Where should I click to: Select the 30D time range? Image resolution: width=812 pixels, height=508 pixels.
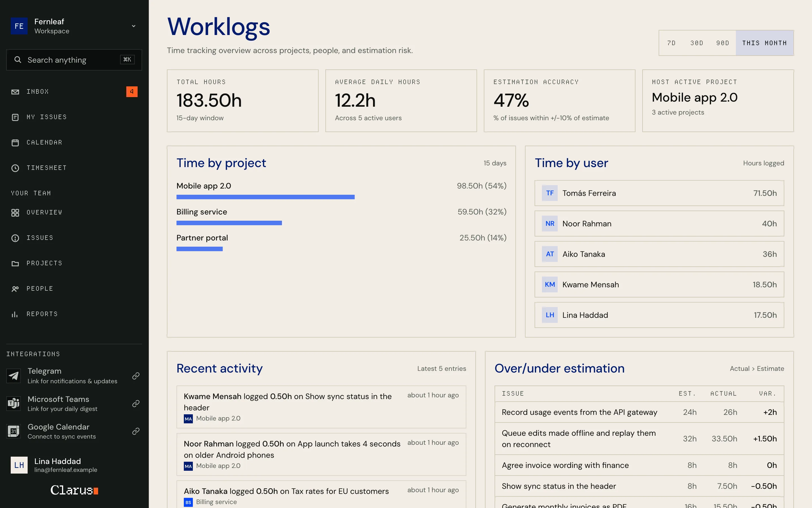(x=697, y=43)
